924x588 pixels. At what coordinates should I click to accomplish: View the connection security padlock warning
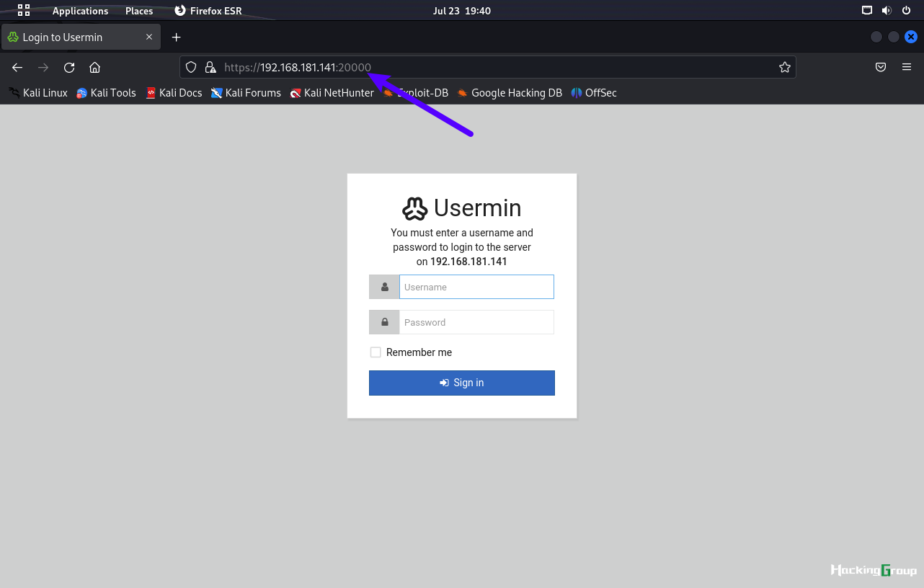pyautogui.click(x=210, y=67)
